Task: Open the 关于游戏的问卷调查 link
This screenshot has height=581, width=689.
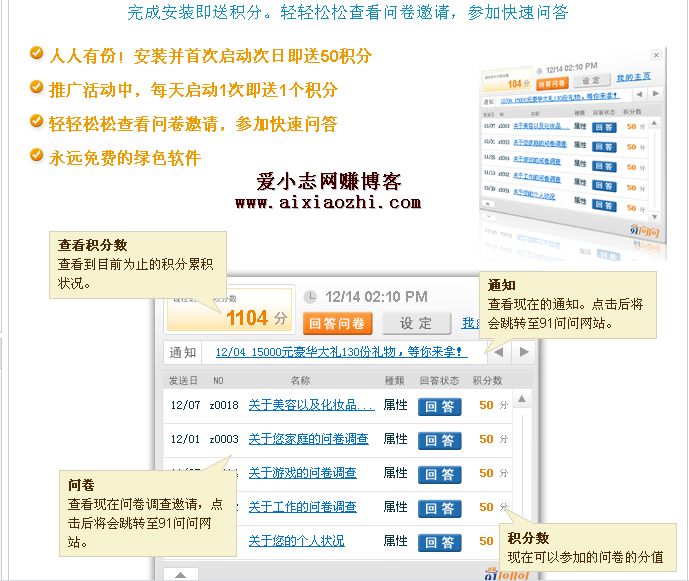Action: point(302,473)
